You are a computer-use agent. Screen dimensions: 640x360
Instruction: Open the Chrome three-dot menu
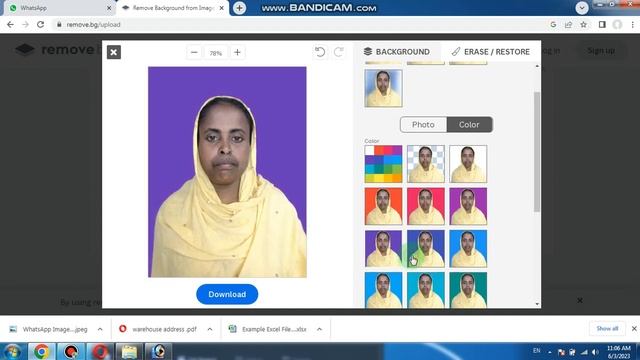633,24
